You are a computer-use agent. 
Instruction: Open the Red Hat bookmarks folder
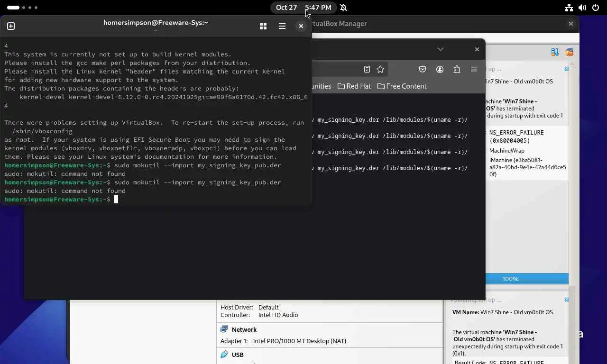[x=354, y=86]
